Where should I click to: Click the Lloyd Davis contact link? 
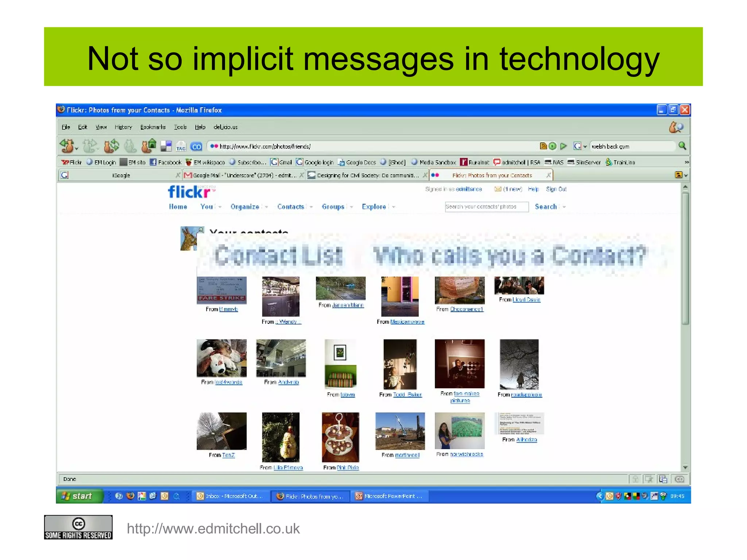coord(526,300)
